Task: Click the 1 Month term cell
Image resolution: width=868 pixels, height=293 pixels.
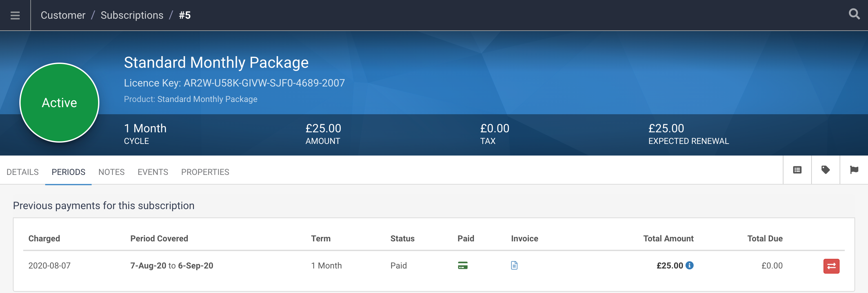Action: [326, 265]
